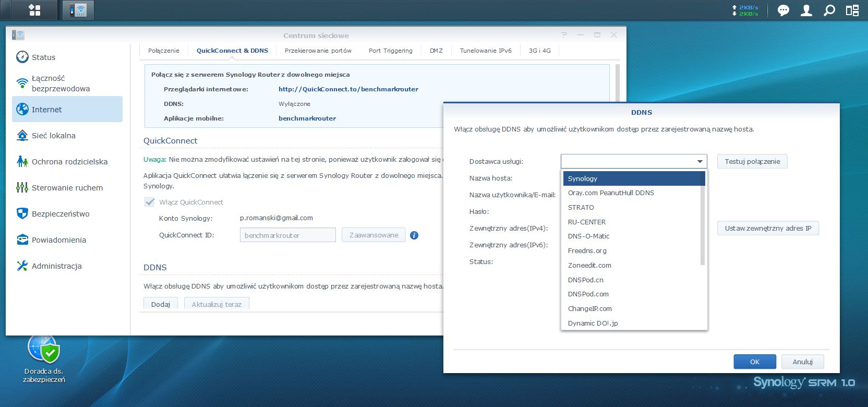868x407 pixels.
Task: Click the provider dropdown list scrollbar
Action: pyautogui.click(x=703, y=219)
